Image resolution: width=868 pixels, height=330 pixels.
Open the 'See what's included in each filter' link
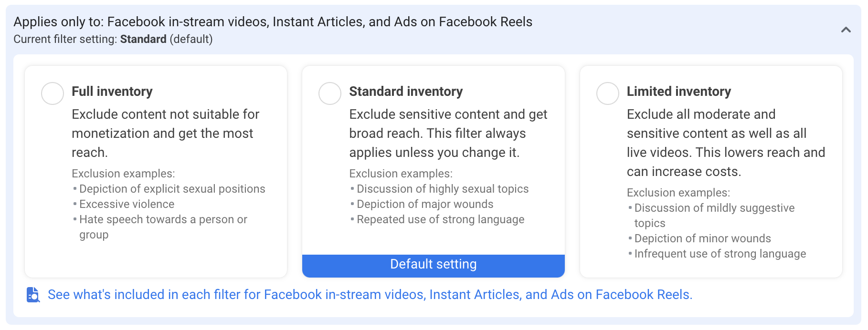click(x=370, y=295)
